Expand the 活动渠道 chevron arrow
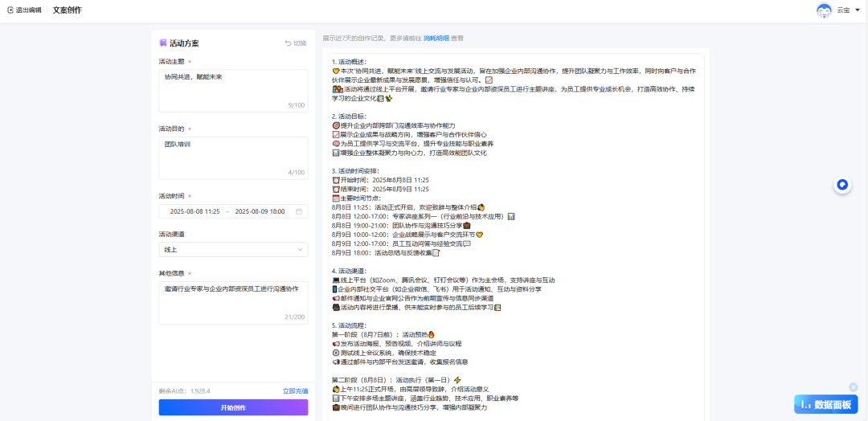 point(301,250)
